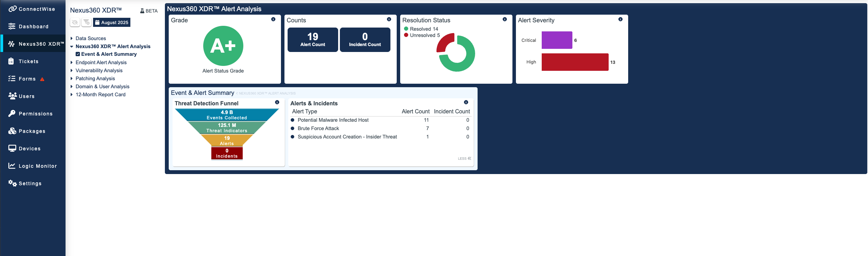Sort by the Alert Count column header
868x256 pixels.
[x=416, y=111]
